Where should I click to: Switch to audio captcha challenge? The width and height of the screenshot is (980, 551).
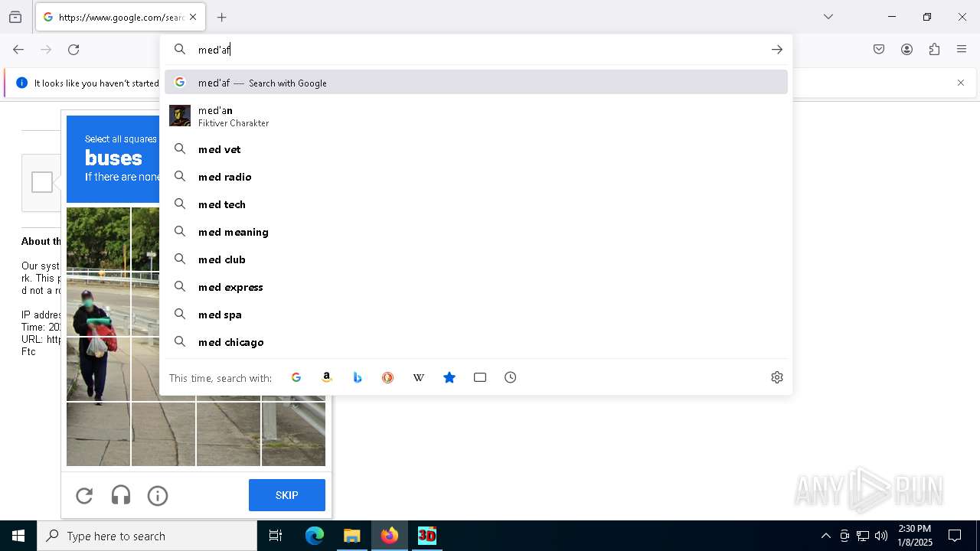coord(121,496)
